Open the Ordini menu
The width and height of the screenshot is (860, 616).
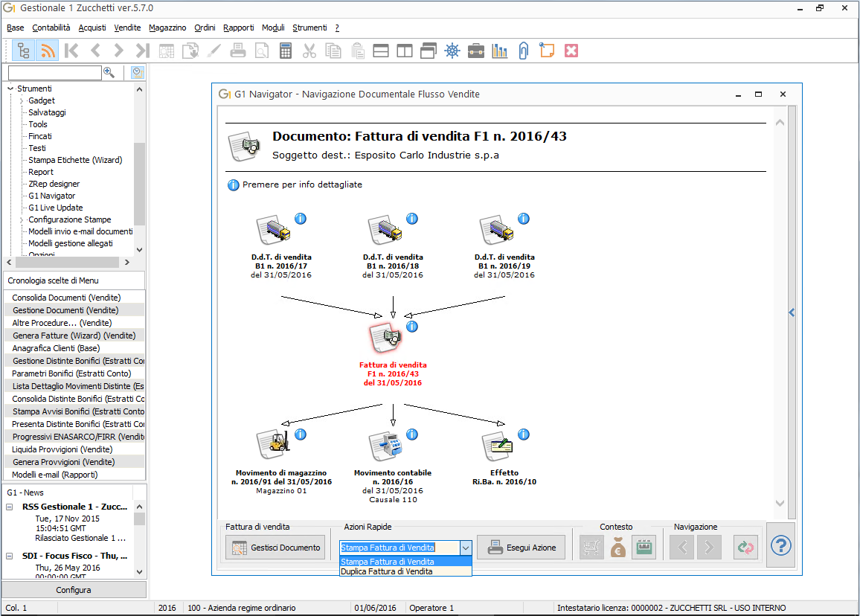[x=205, y=28]
